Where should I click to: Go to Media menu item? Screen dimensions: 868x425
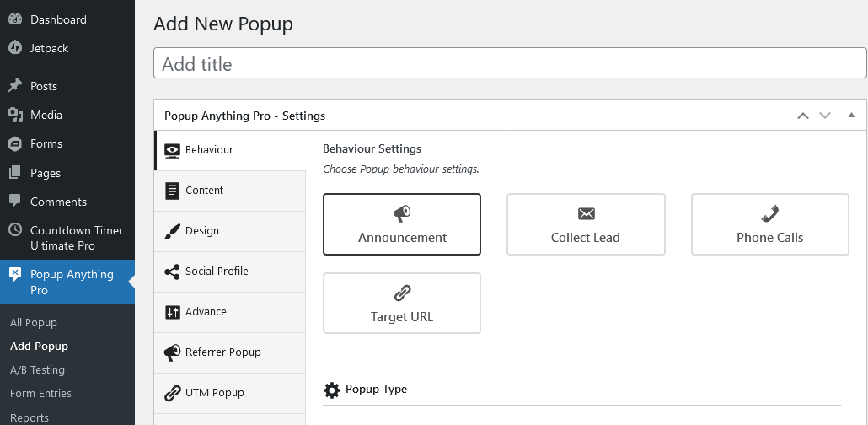click(x=67, y=115)
